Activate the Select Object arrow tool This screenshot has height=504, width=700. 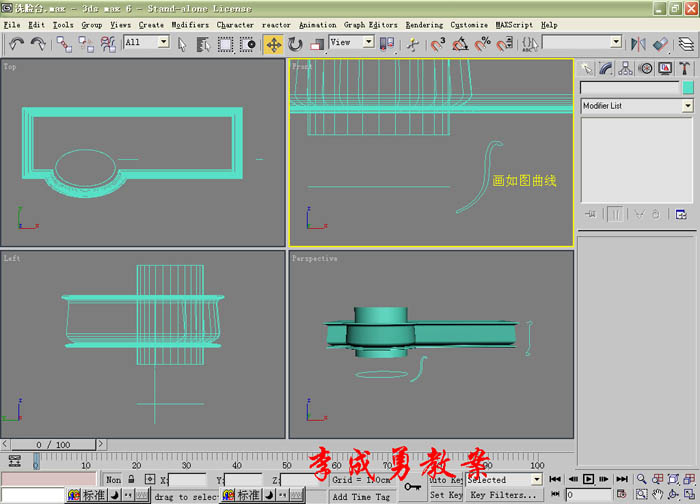[182, 44]
